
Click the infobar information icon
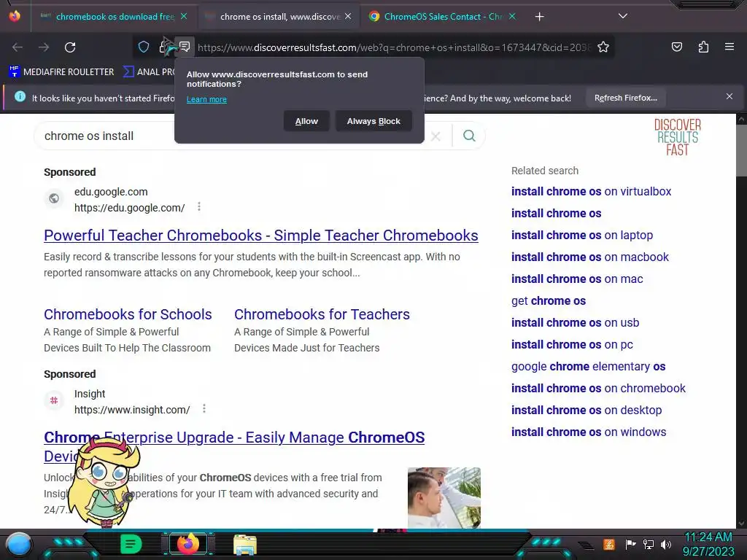pos(20,97)
